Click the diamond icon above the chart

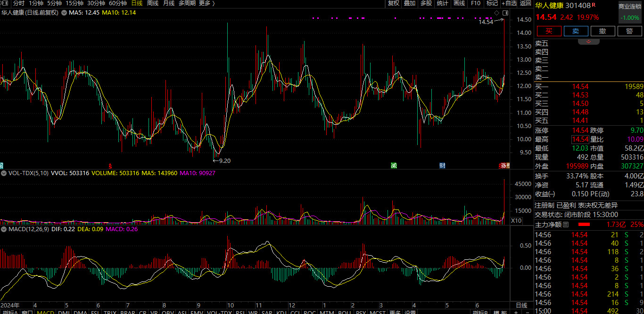496,13
